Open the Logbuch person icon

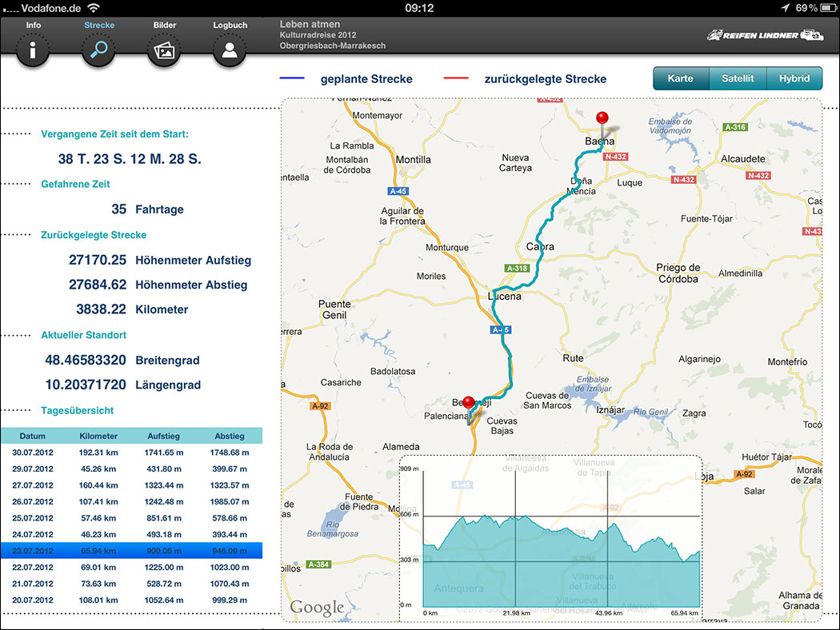[230, 50]
